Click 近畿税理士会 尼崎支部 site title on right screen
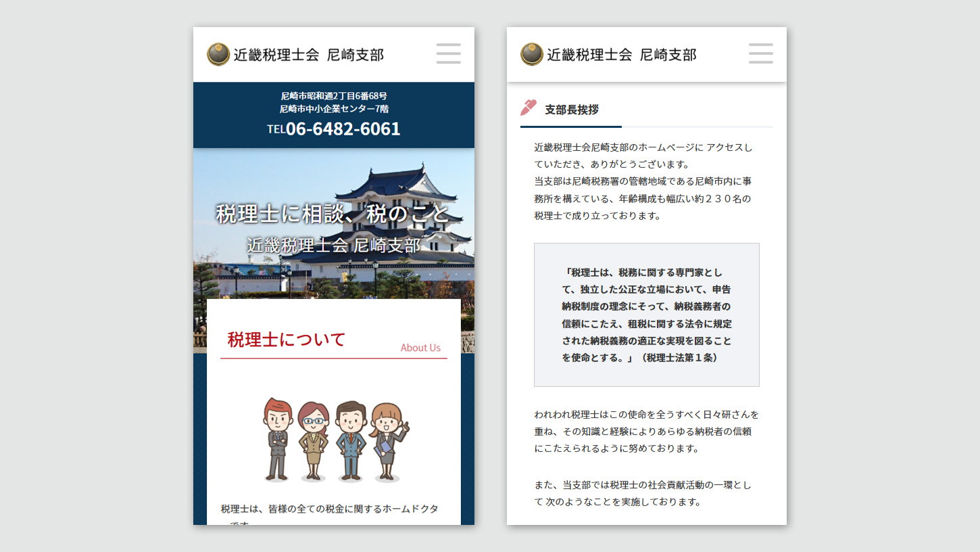980x552 pixels. pos(622,55)
